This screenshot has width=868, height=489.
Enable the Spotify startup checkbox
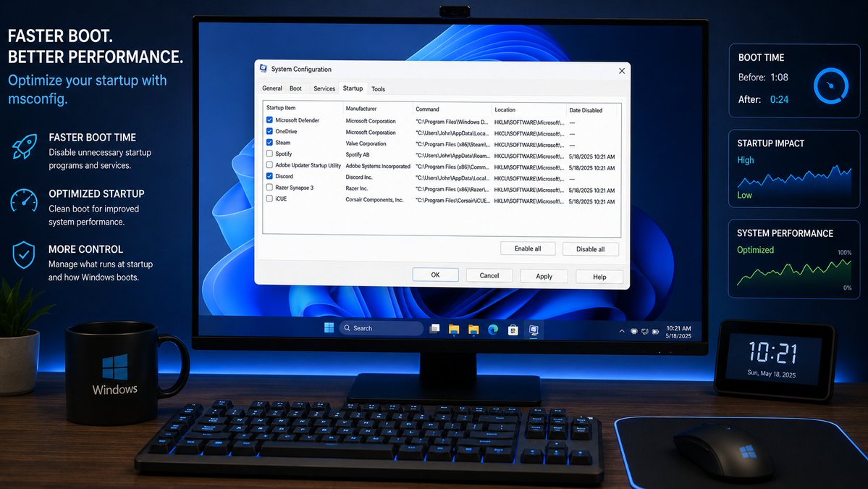269,154
